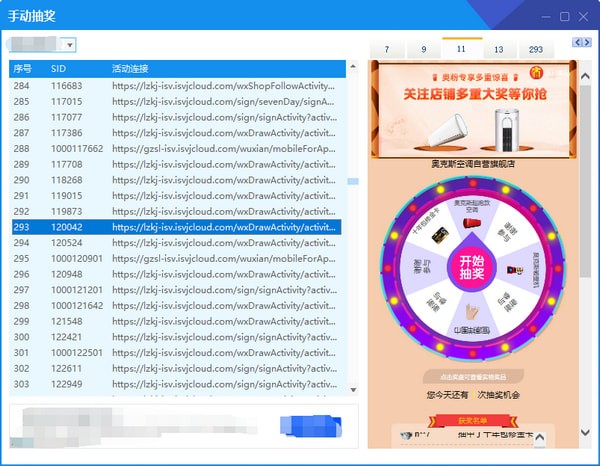
Task: Click the list scrollbar up arrow
Action: (x=353, y=67)
